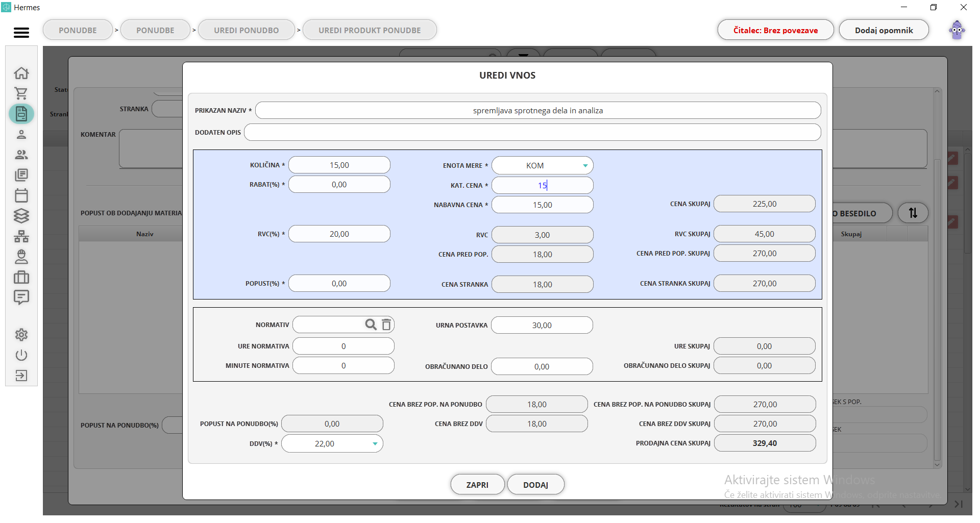Select the highlighted document sidebar icon
The width and height of the screenshot is (980, 523).
21,114
